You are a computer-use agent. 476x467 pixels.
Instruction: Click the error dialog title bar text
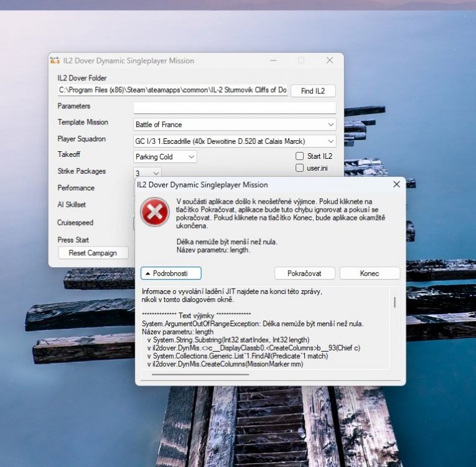coord(202,185)
